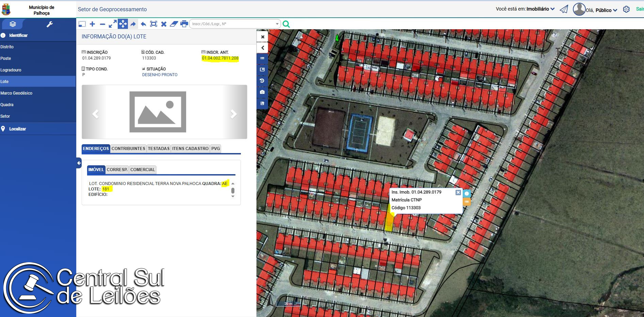The image size is (644, 317).
Task: Select Distrito in identify list
Action: pos(38,47)
